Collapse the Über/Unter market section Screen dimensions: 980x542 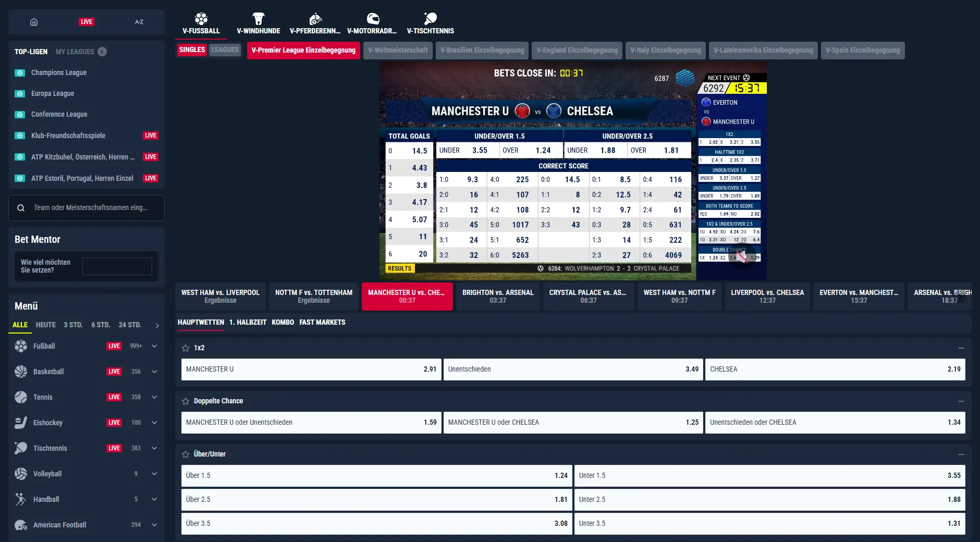pos(961,454)
